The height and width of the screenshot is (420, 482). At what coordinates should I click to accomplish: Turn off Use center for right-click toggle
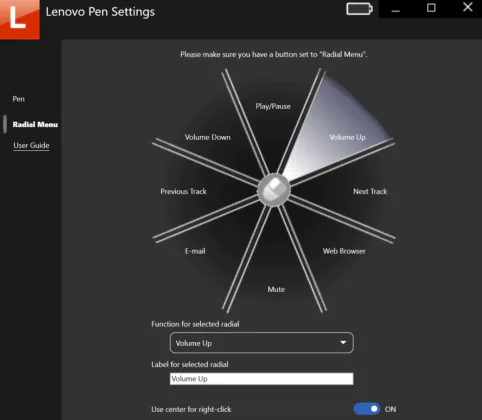(x=366, y=409)
